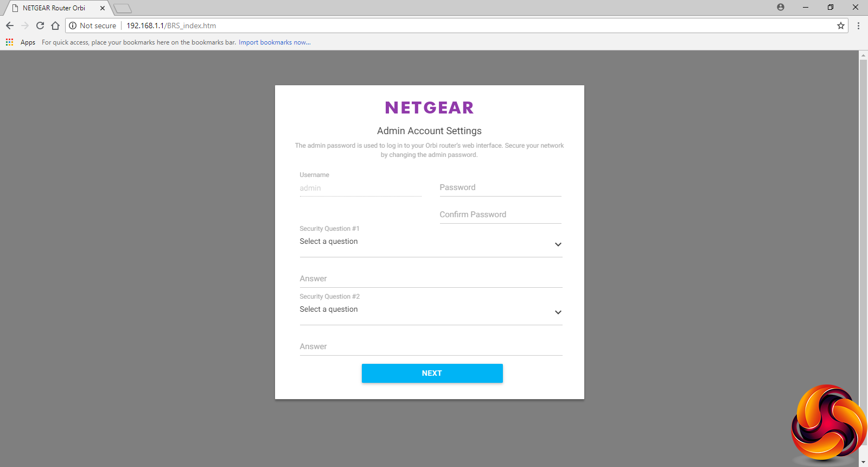Screen dimensions: 868x467
Task: Bookmark this page with the star icon
Action: 841,26
